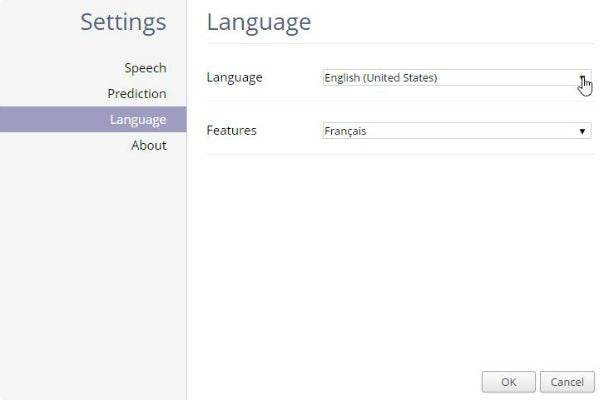Click the Language field label

[x=235, y=78]
